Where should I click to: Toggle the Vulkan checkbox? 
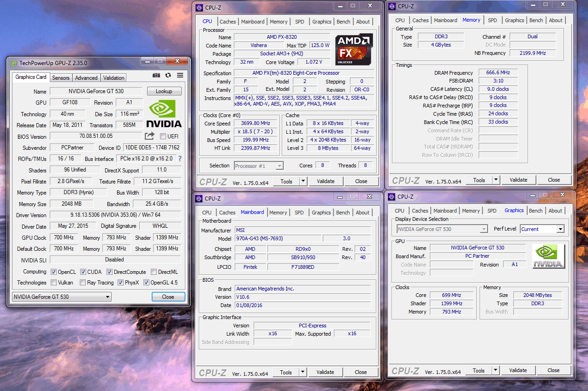[53, 283]
